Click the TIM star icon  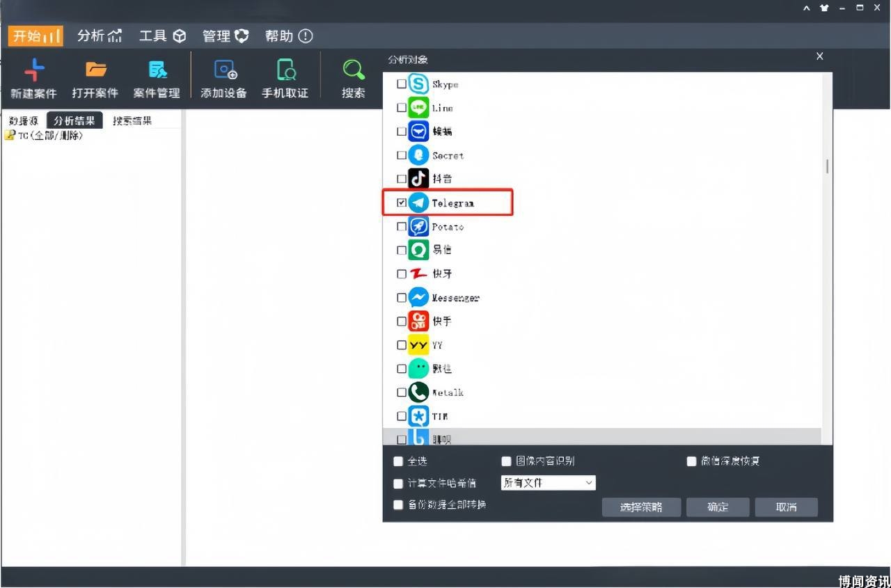[x=418, y=416]
